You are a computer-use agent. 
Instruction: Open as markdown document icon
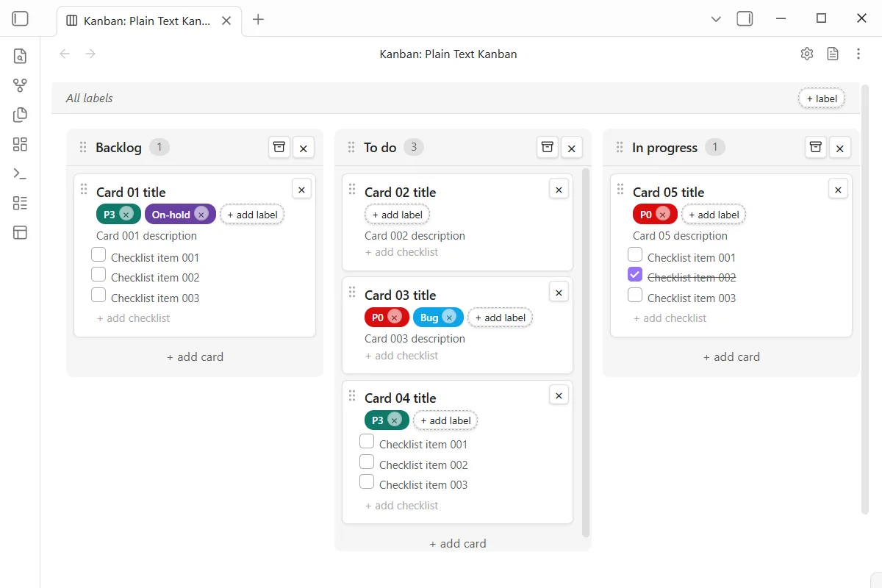tap(833, 54)
